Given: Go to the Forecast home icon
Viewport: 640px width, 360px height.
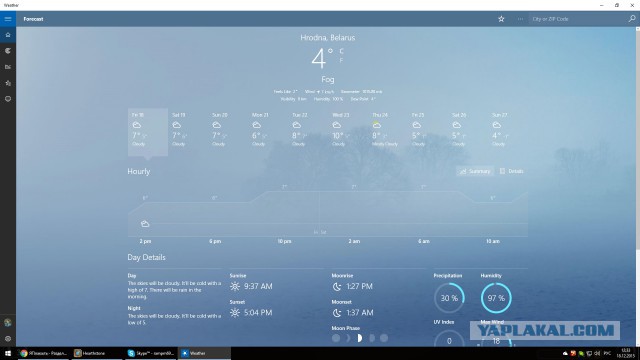Looking at the screenshot, I should click(8, 35).
